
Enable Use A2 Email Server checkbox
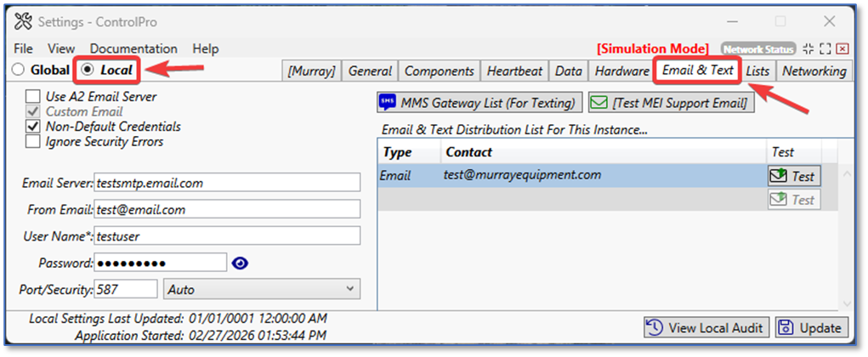click(33, 97)
